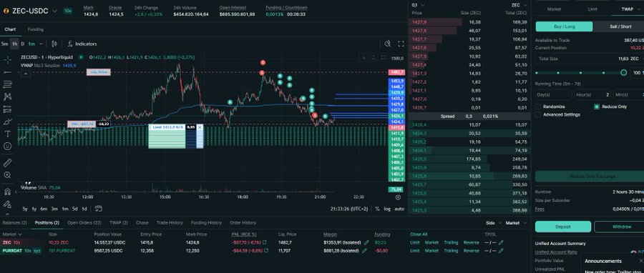Switch to the Trade History tab
Viewport: 644px width, 273px height.
pyautogui.click(x=170, y=222)
